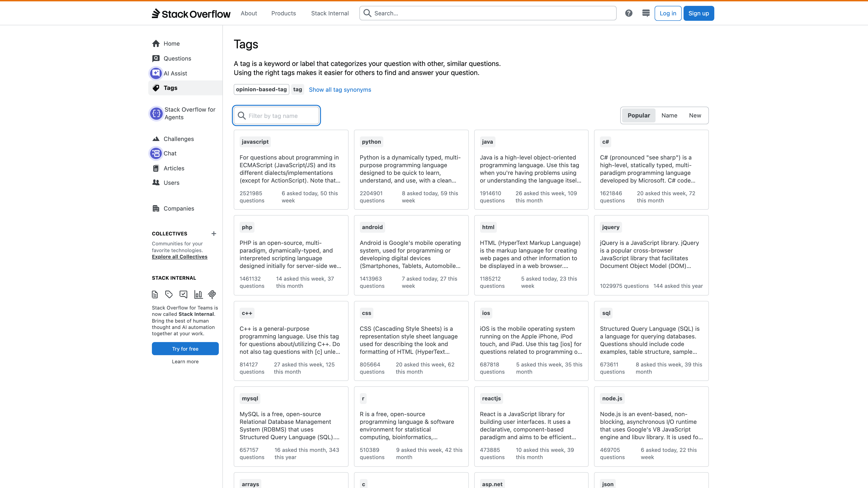Image resolution: width=868 pixels, height=488 pixels.
Task: Open the java tag
Action: (x=487, y=142)
